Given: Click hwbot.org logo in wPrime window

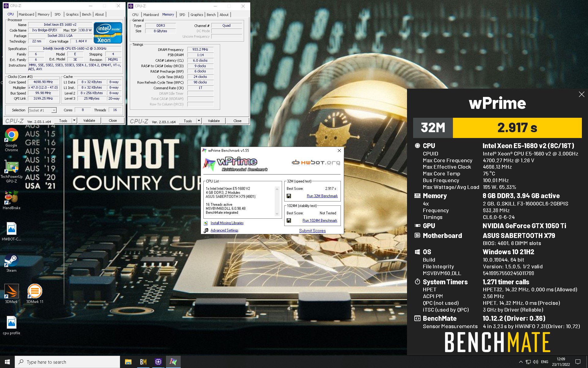Looking at the screenshot, I should (x=316, y=162).
